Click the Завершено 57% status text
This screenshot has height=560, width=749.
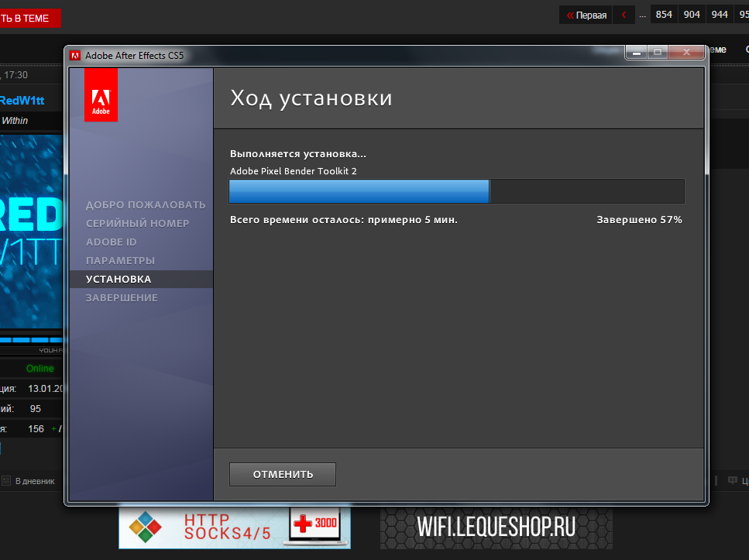pyautogui.click(x=639, y=220)
